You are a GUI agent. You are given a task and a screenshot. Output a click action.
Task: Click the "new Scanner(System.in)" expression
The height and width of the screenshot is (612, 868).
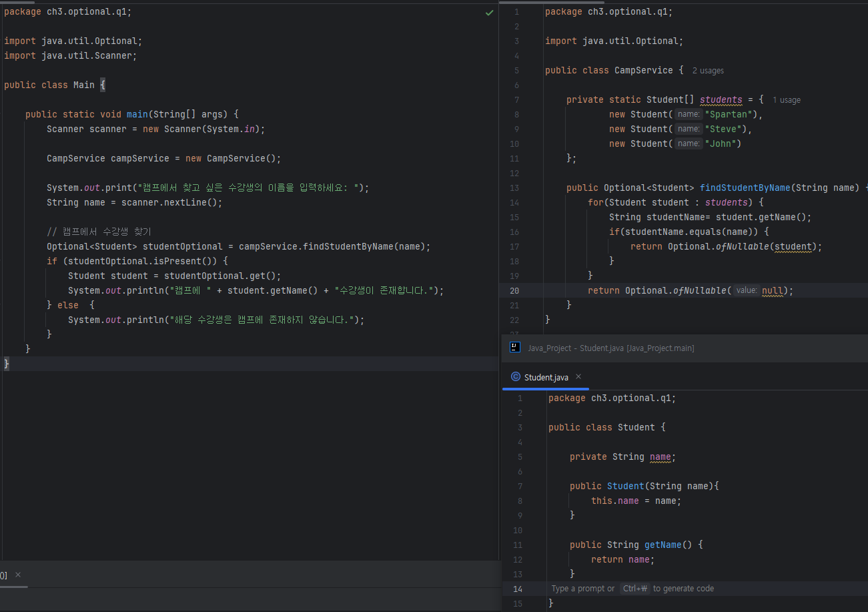click(201, 129)
